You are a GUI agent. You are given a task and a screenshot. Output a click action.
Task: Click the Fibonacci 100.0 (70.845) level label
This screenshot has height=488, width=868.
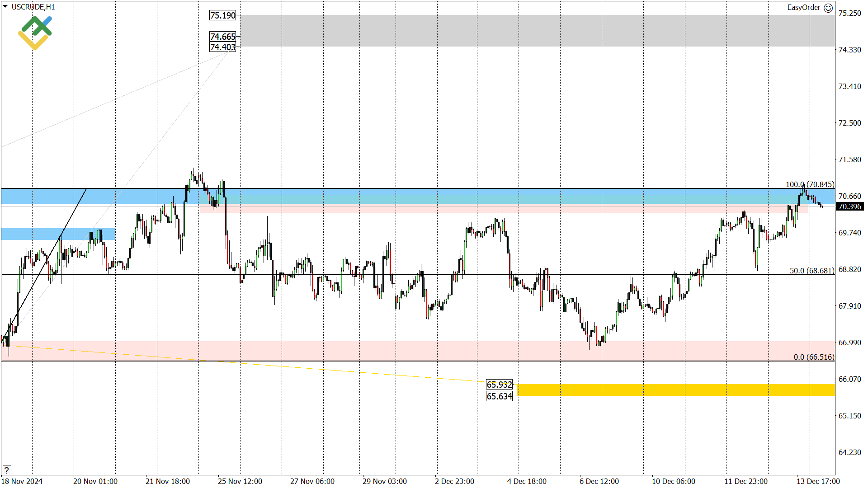[810, 184]
